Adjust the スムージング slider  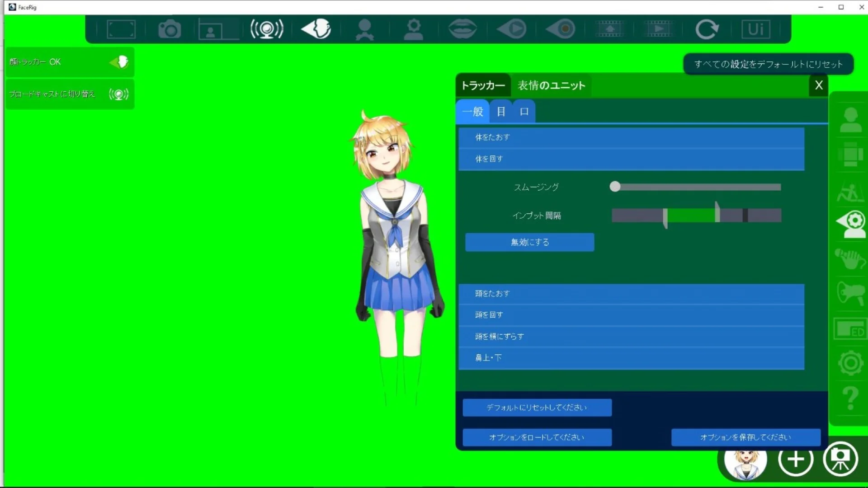click(x=615, y=187)
